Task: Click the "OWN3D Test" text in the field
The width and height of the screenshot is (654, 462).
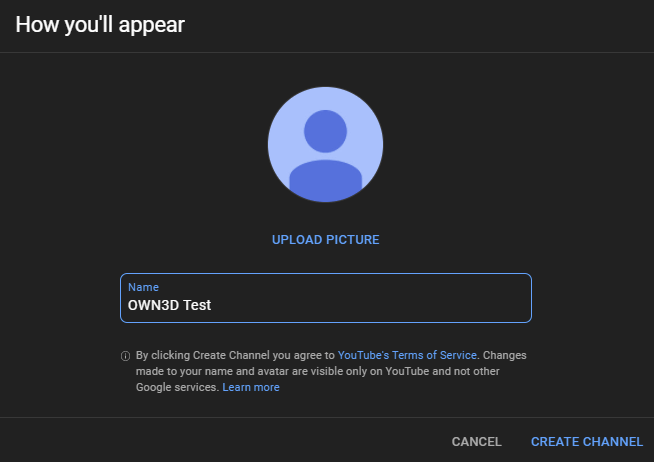Action: click(x=169, y=305)
